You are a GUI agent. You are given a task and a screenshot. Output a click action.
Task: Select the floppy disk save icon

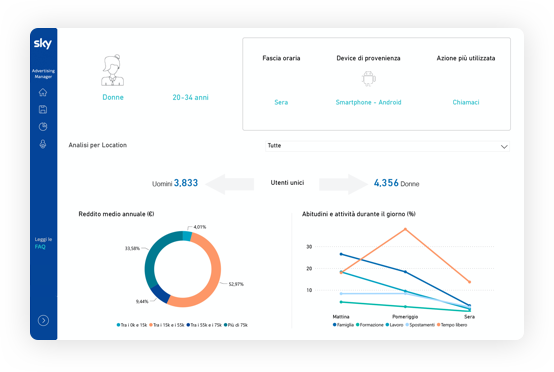[43, 109]
